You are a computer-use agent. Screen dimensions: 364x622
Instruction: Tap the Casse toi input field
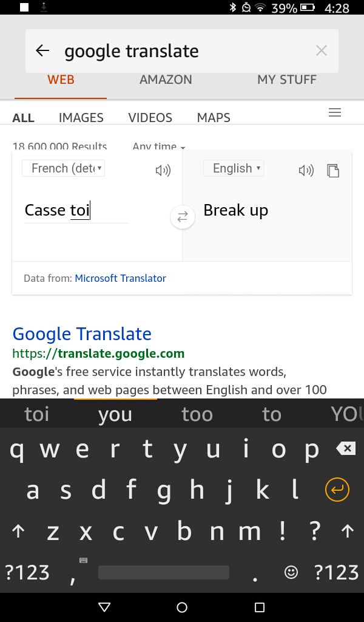pos(77,211)
